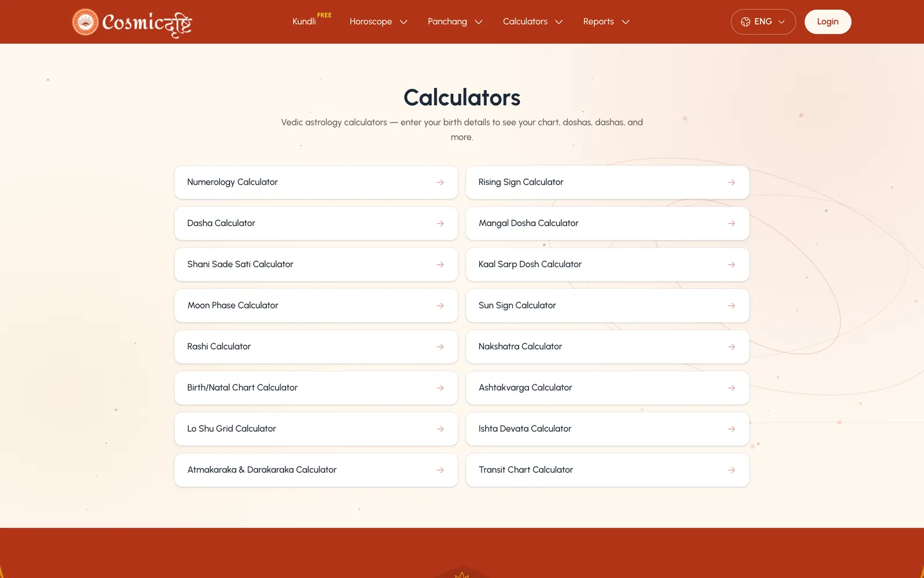Open the Panchang menu label
This screenshot has height=578, width=924.
point(447,21)
